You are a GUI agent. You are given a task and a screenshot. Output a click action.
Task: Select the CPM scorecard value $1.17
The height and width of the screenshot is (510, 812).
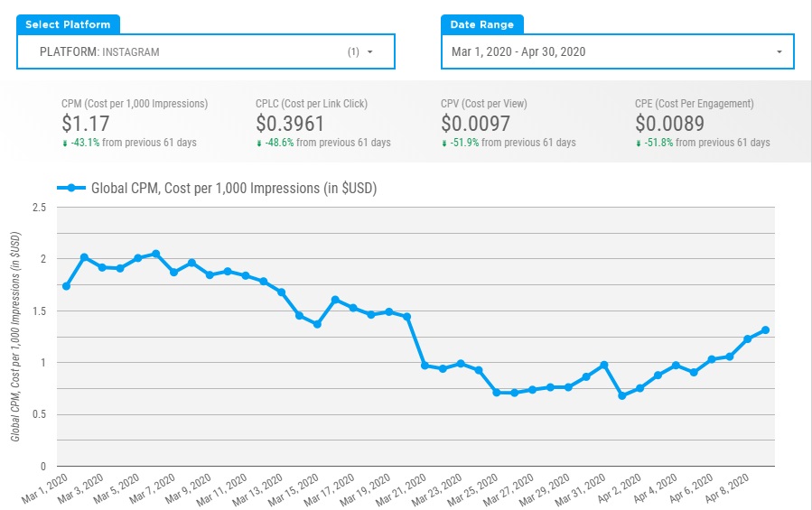coord(84,124)
